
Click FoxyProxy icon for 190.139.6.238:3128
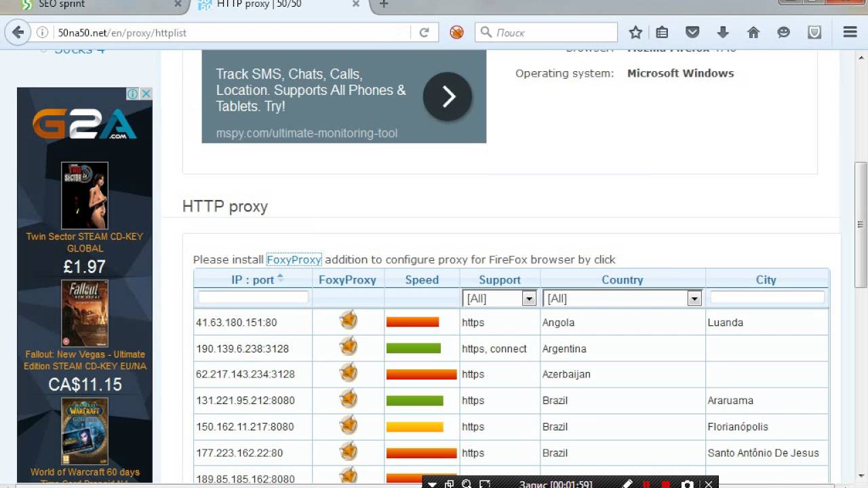(x=349, y=346)
